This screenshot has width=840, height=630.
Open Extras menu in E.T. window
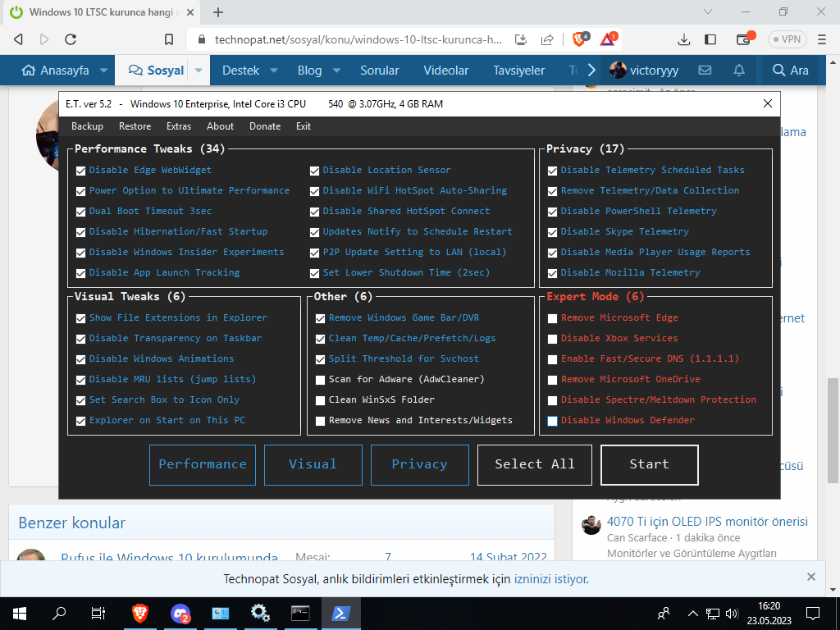pos(179,126)
